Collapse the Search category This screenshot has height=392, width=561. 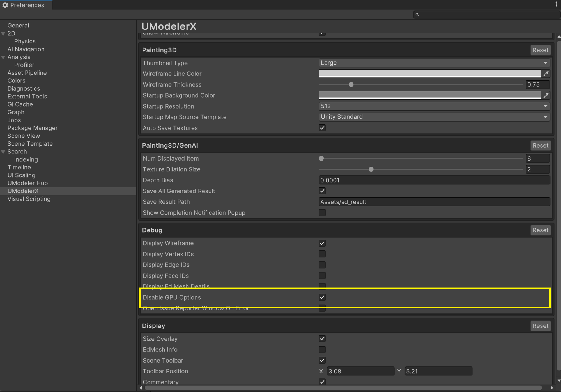3,152
